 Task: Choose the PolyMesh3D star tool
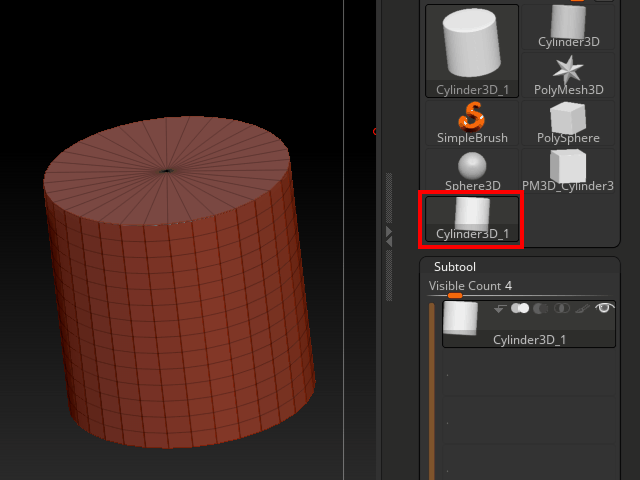(568, 74)
